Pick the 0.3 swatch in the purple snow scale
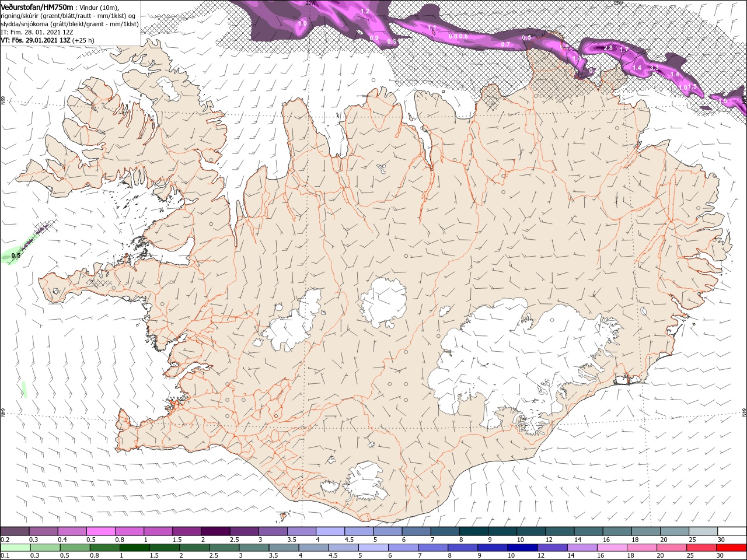The width and height of the screenshot is (747, 560). pyautogui.click(x=44, y=531)
